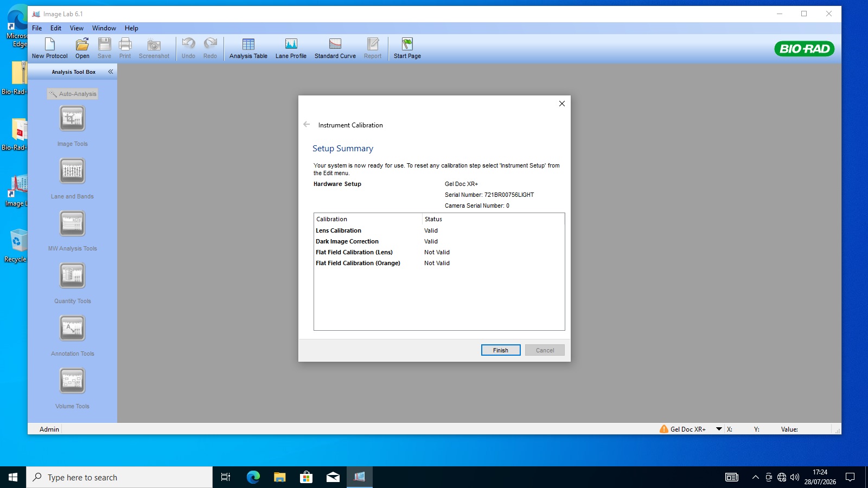This screenshot has width=868, height=488.
Task: Open Lane and Bands tools
Action: click(72, 171)
